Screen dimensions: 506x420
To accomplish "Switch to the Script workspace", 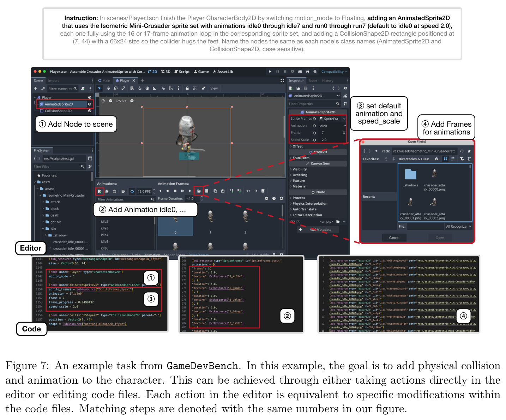I will [x=182, y=72].
